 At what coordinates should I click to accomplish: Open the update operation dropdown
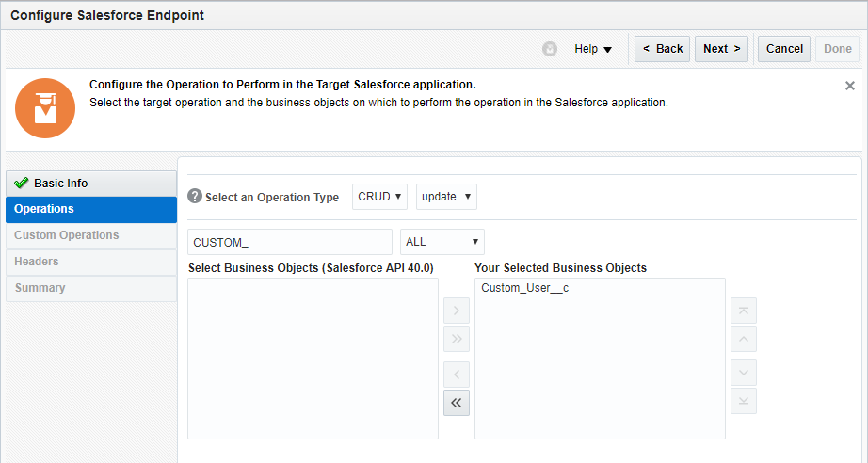[446, 197]
